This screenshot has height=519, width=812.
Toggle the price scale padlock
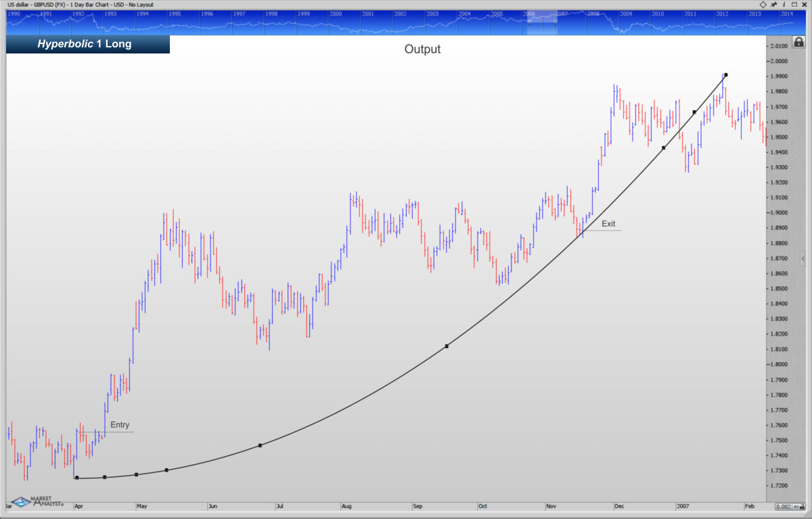798,42
